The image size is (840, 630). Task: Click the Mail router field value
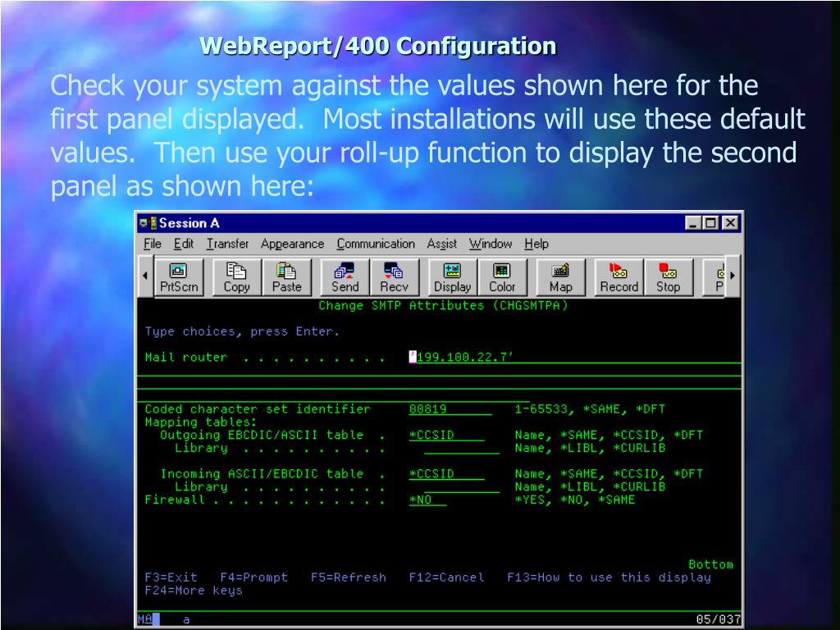(461, 358)
